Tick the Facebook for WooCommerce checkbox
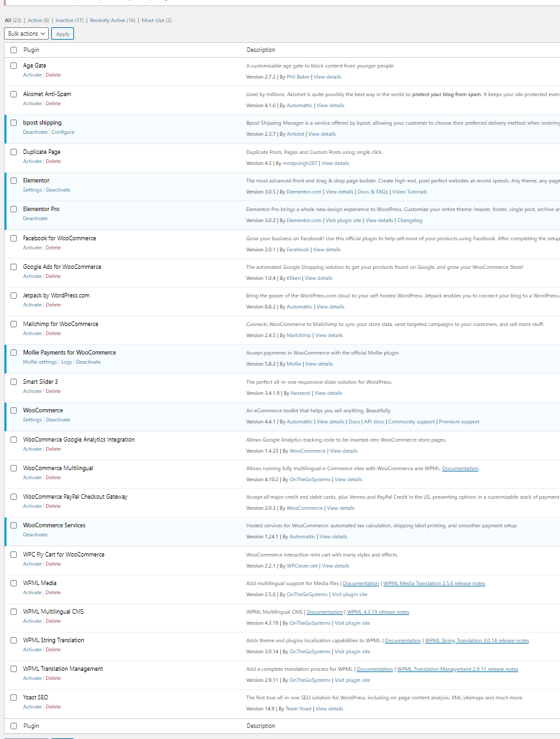This screenshot has width=560, height=739. [x=14, y=238]
